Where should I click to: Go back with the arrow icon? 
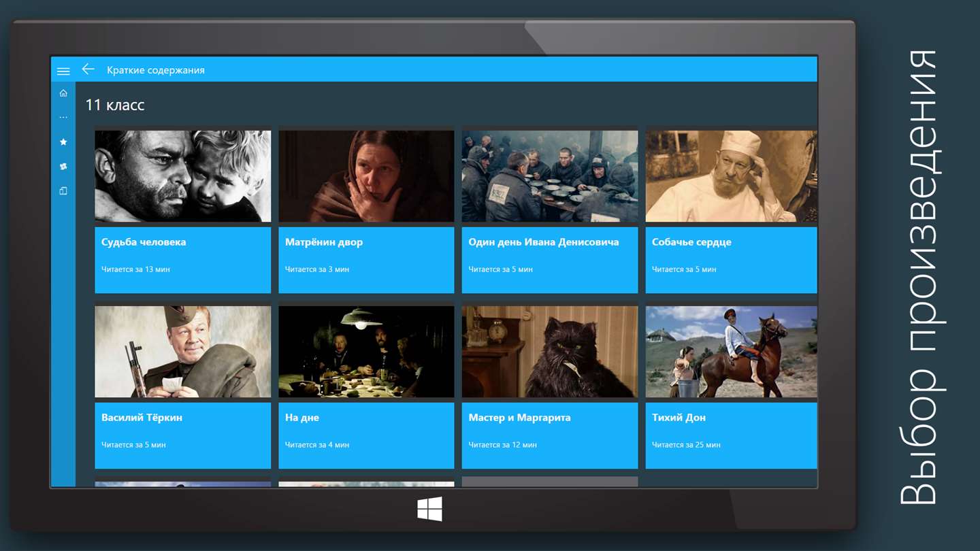point(88,69)
